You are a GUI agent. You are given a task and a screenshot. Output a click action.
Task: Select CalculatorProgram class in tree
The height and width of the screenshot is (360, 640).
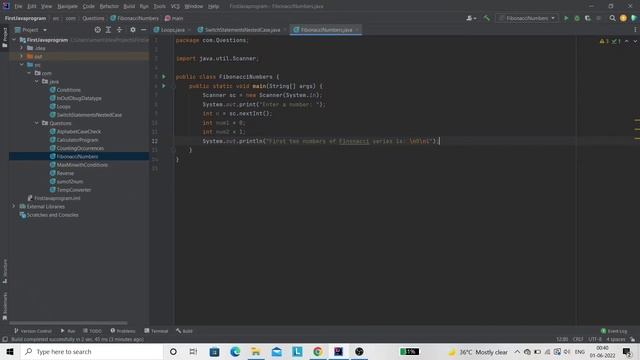pyautogui.click(x=77, y=140)
